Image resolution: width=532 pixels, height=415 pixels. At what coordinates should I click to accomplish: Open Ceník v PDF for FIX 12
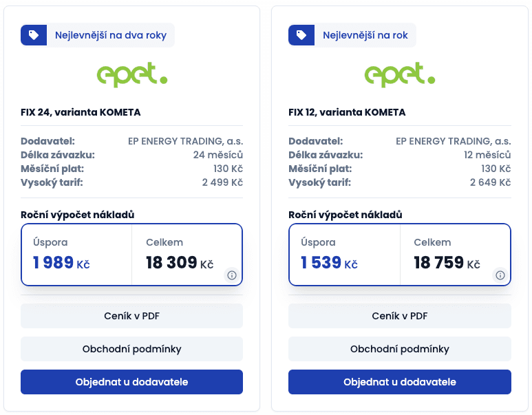[x=399, y=316]
